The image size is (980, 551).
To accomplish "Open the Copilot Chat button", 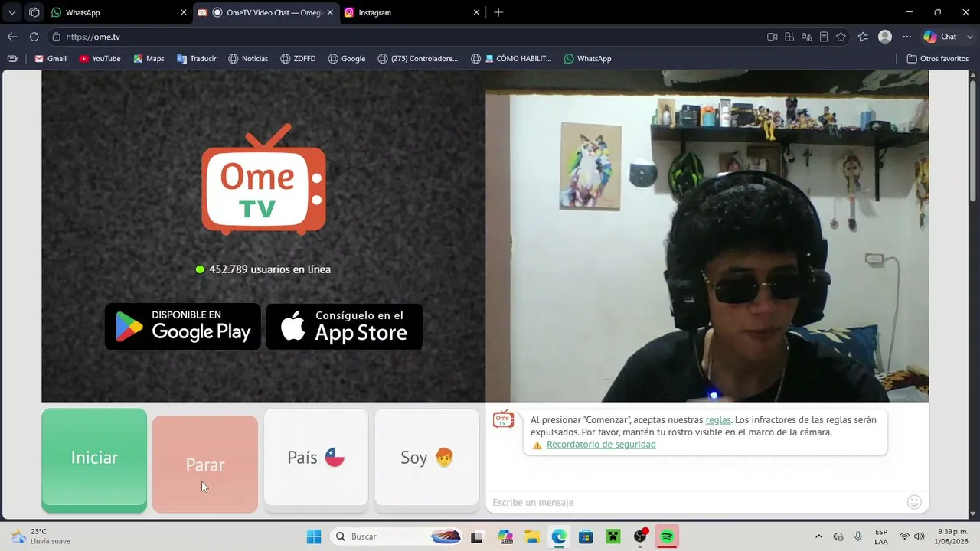I will 940,37.
